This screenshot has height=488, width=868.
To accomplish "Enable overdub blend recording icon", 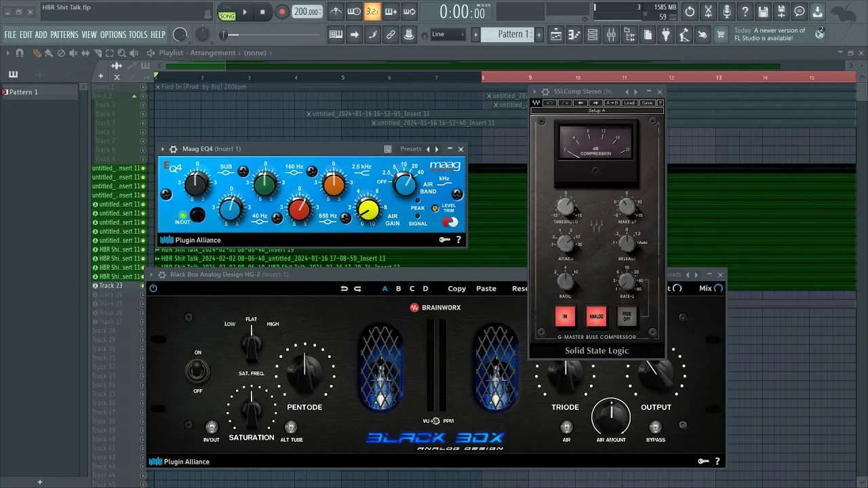I will [x=391, y=12].
